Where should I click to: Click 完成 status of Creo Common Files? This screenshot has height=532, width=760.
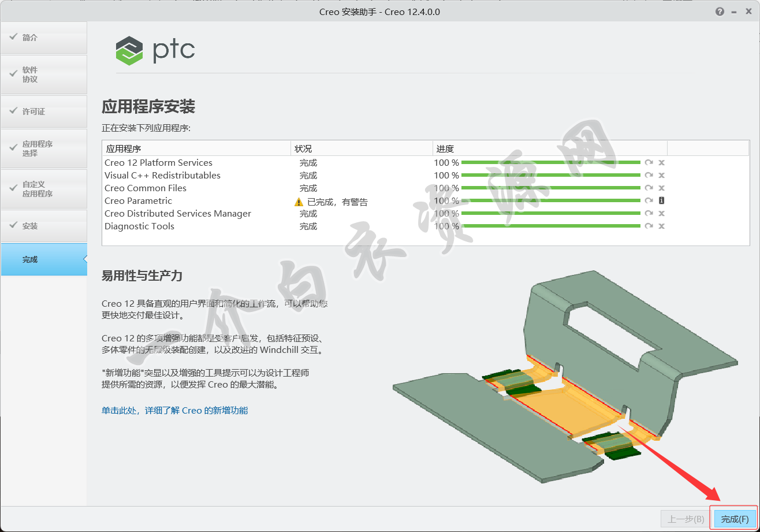coord(308,188)
